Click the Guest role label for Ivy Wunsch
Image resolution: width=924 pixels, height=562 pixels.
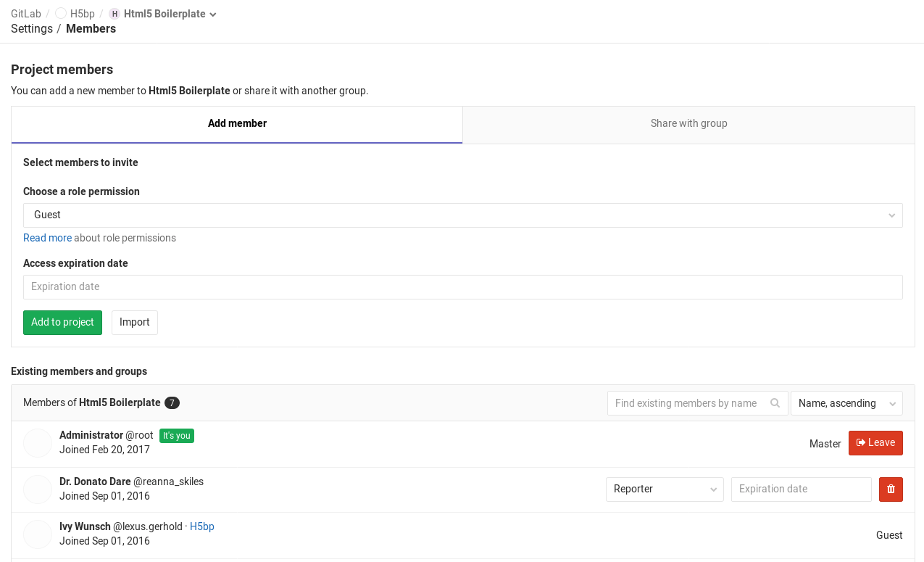(x=889, y=535)
